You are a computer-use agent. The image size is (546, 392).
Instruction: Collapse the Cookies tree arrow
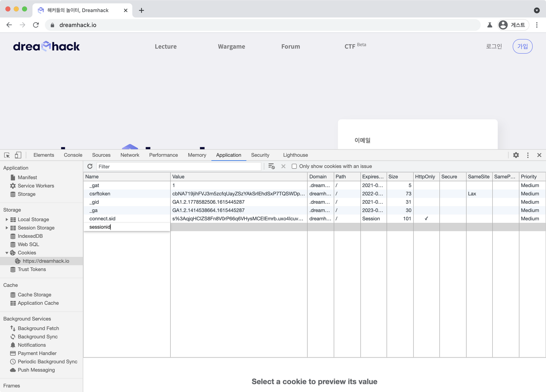point(7,253)
